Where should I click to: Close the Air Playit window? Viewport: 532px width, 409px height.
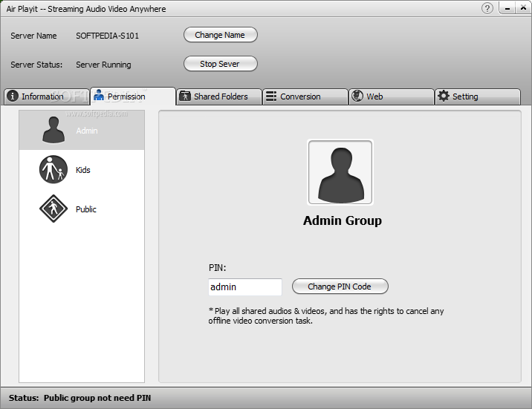click(x=524, y=7)
